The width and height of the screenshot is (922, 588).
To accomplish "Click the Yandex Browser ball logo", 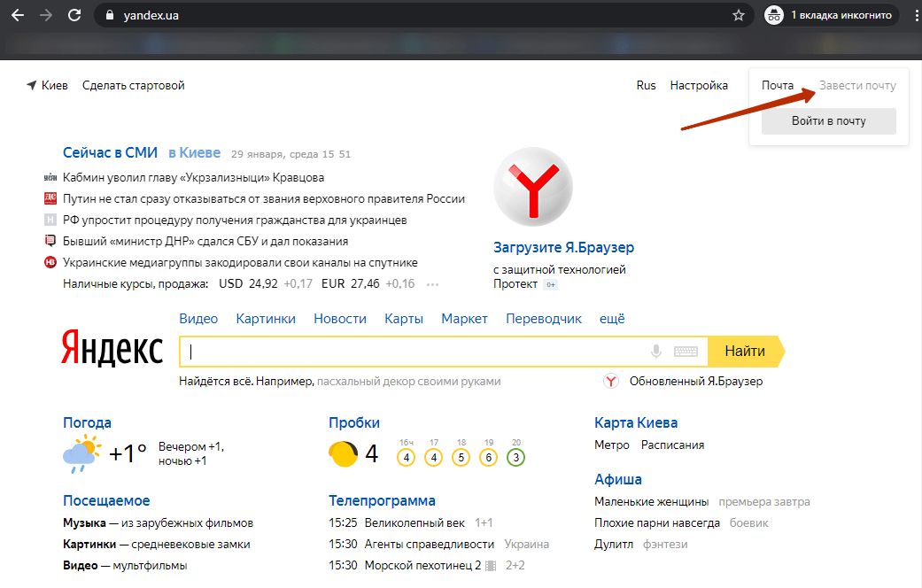I will 533,187.
